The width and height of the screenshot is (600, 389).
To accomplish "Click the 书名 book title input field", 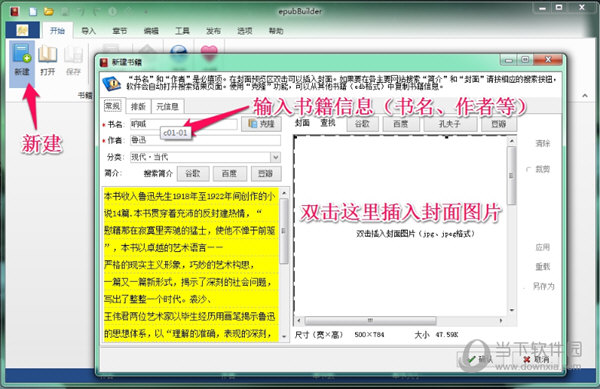I will 183,124.
